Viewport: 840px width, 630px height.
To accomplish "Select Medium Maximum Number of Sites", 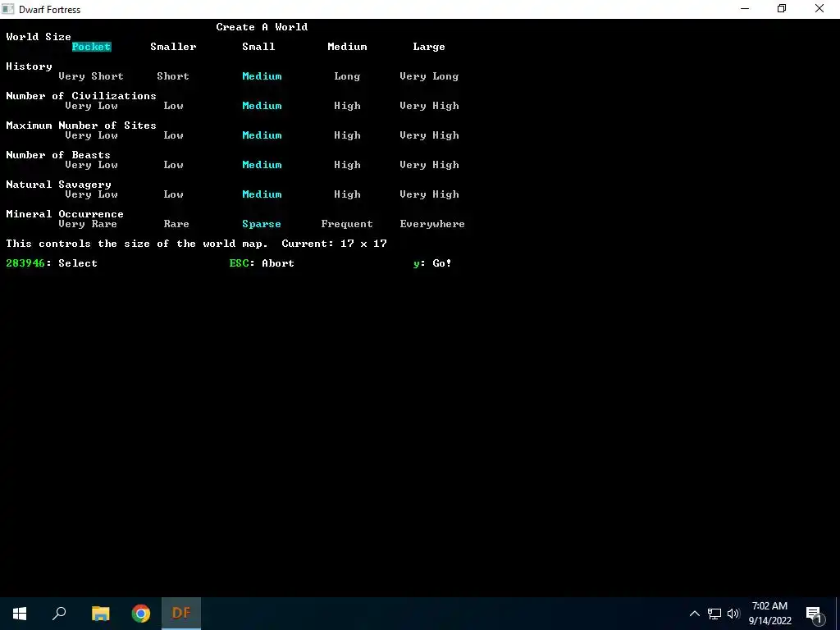I will 262,135.
